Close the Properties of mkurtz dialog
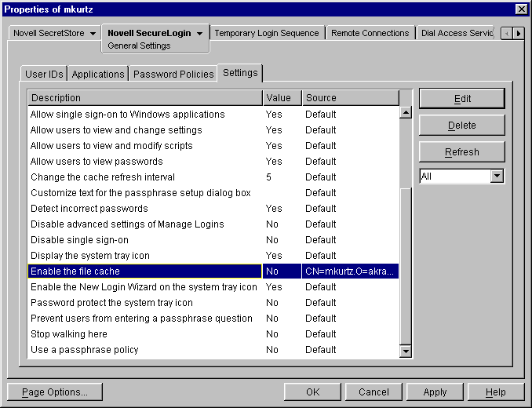Viewport: 532px width, 408px height. coord(521,9)
